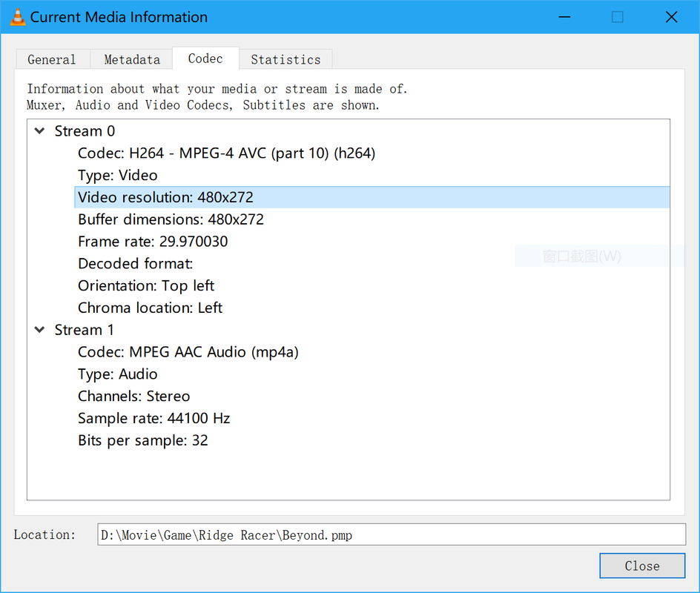This screenshot has height=593, width=700.
Task: Switch to the General tab
Action: tap(52, 59)
